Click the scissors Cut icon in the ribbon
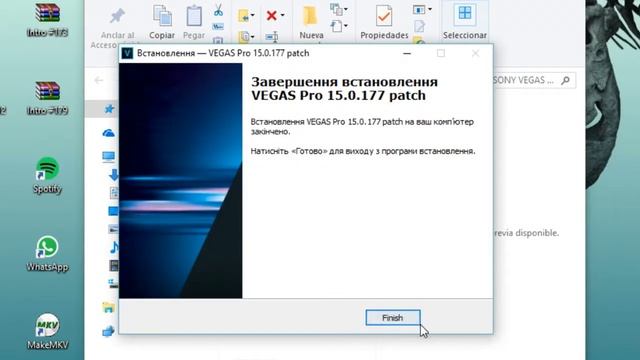Screen dimensions: 640x360 [x=218, y=10]
